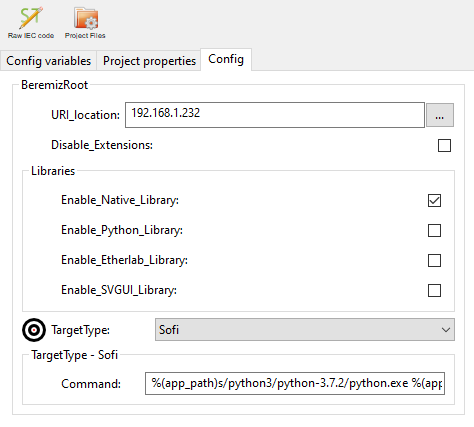Enable the Python library checkbox

point(434,230)
